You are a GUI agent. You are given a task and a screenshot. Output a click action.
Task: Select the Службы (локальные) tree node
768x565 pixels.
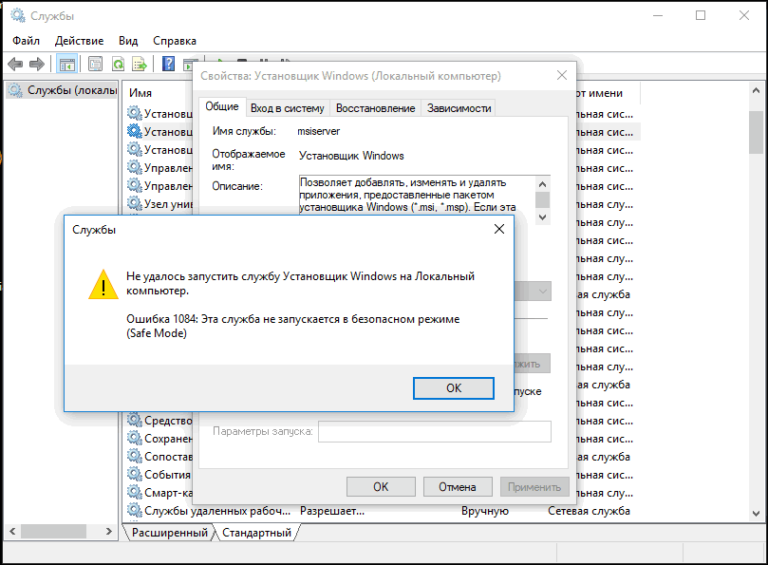(x=63, y=90)
